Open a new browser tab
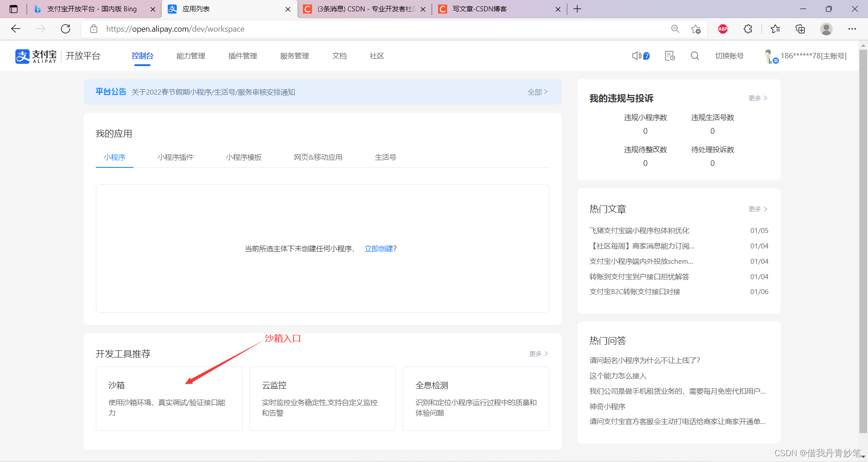The image size is (868, 462). click(x=577, y=9)
